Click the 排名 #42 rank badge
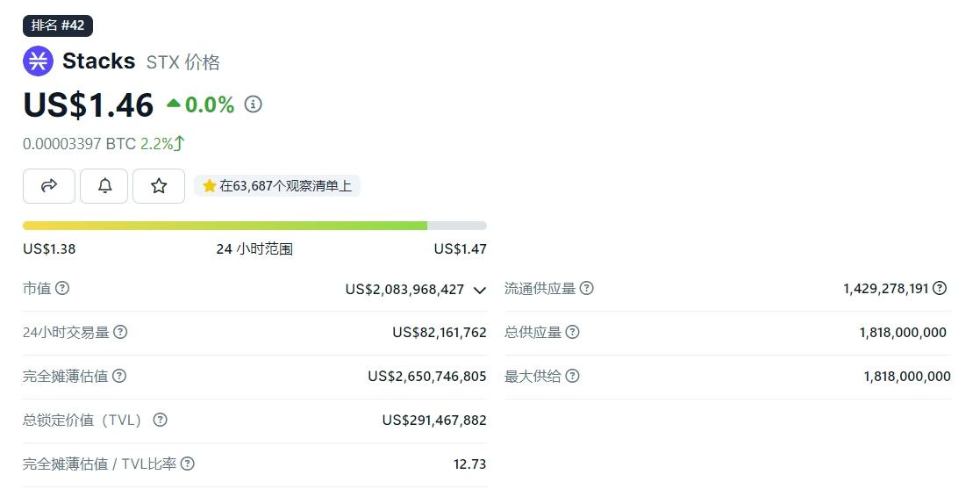This screenshot has width=980, height=489. (58, 25)
